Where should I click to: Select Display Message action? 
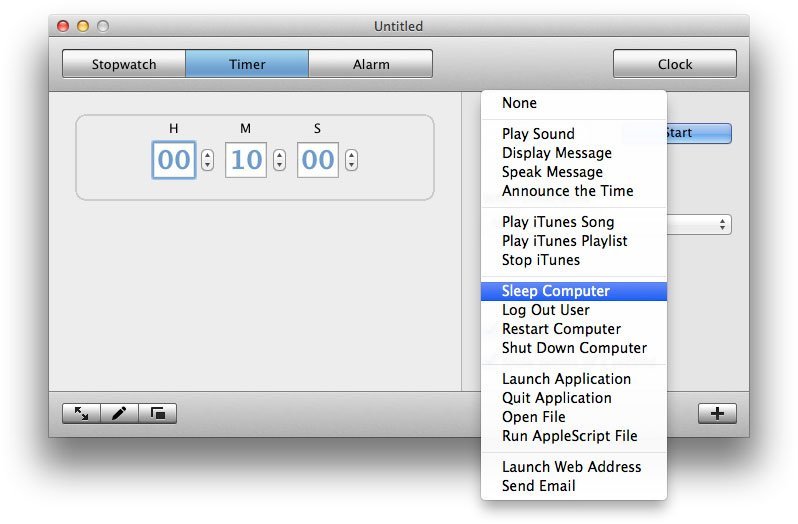(574, 153)
